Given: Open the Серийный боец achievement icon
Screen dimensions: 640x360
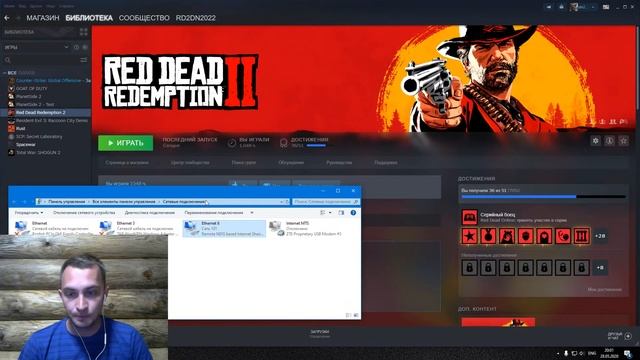Looking at the screenshot, I should point(469,217).
